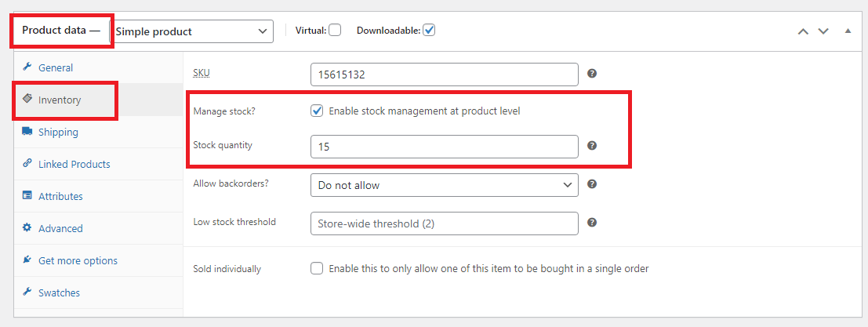Expand the Allow backorders dropdown
This screenshot has width=868, height=327.
[445, 185]
